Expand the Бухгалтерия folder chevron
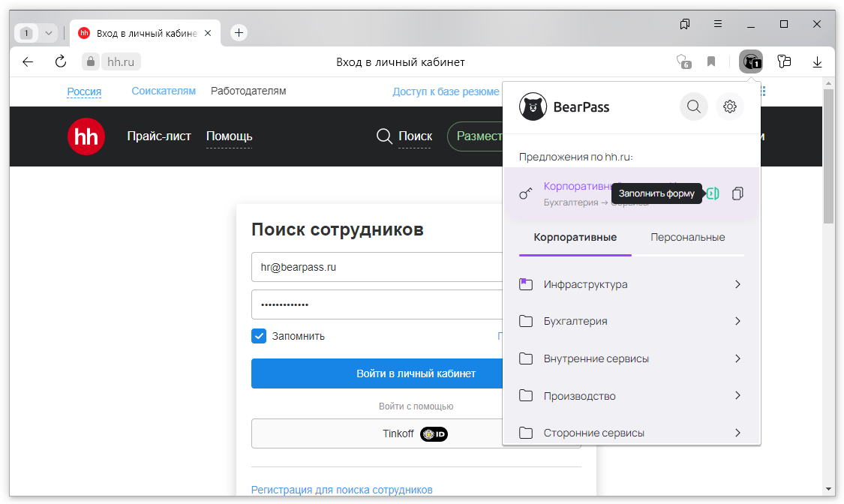844x504 pixels. pyautogui.click(x=737, y=321)
